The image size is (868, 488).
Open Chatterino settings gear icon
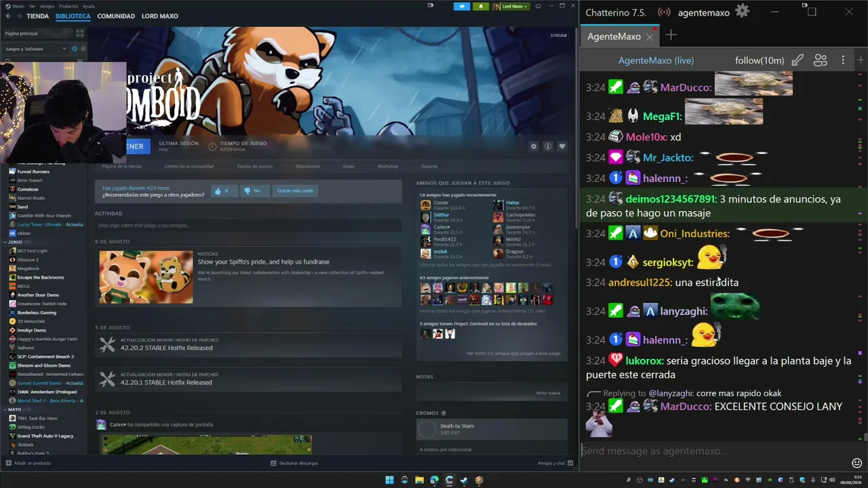click(x=743, y=12)
